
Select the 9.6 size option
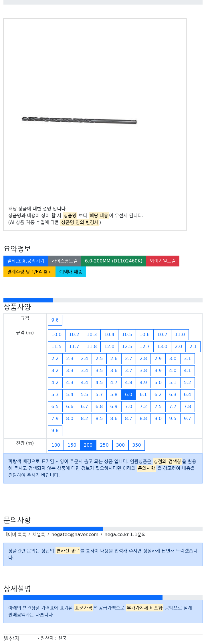(x=55, y=320)
